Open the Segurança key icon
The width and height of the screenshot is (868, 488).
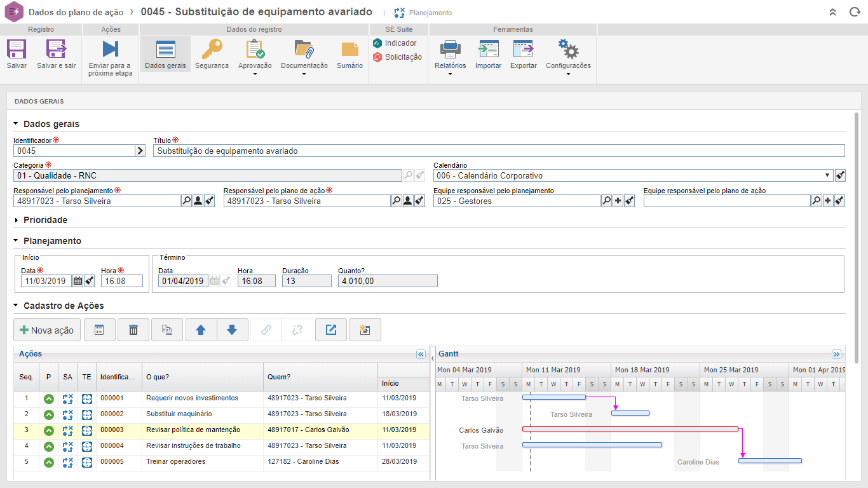click(212, 50)
